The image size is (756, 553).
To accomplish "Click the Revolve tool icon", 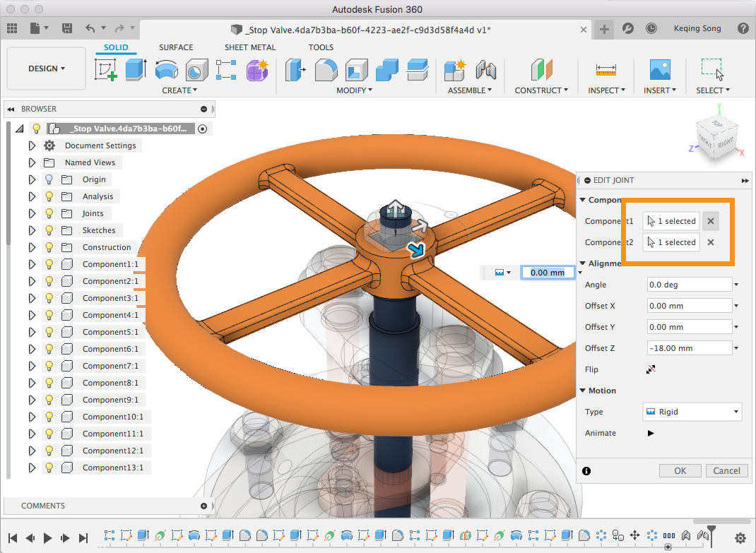I will click(x=166, y=70).
